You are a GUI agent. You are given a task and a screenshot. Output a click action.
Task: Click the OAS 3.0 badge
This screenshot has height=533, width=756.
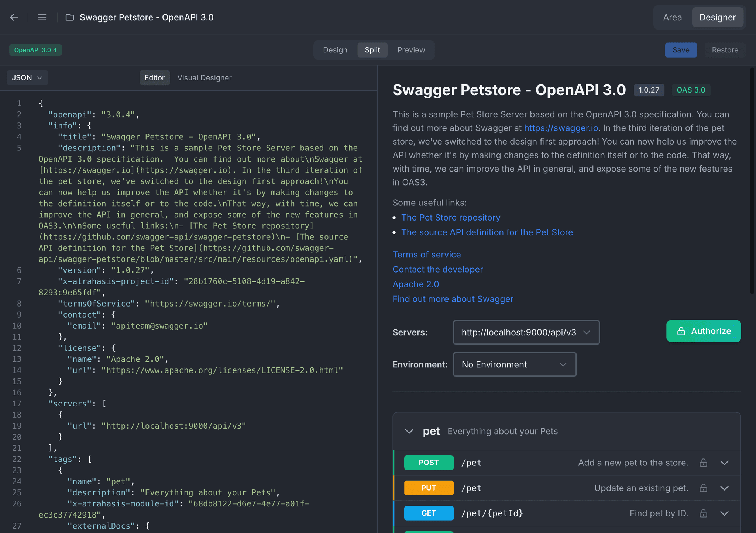point(691,90)
